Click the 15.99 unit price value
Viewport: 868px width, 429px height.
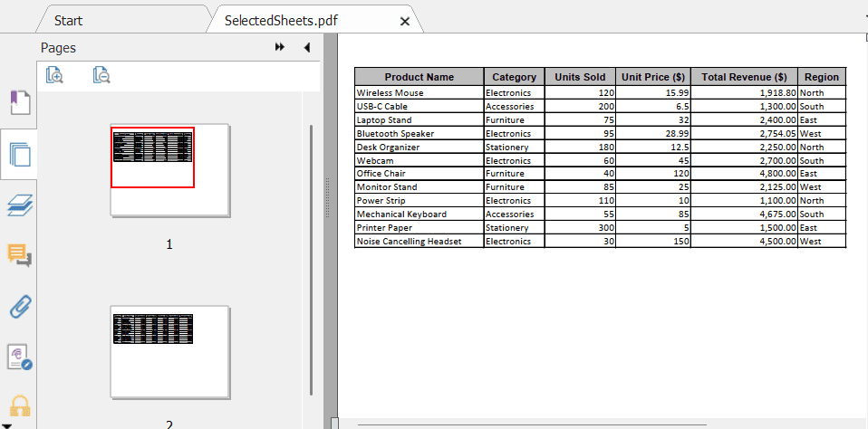[678, 93]
